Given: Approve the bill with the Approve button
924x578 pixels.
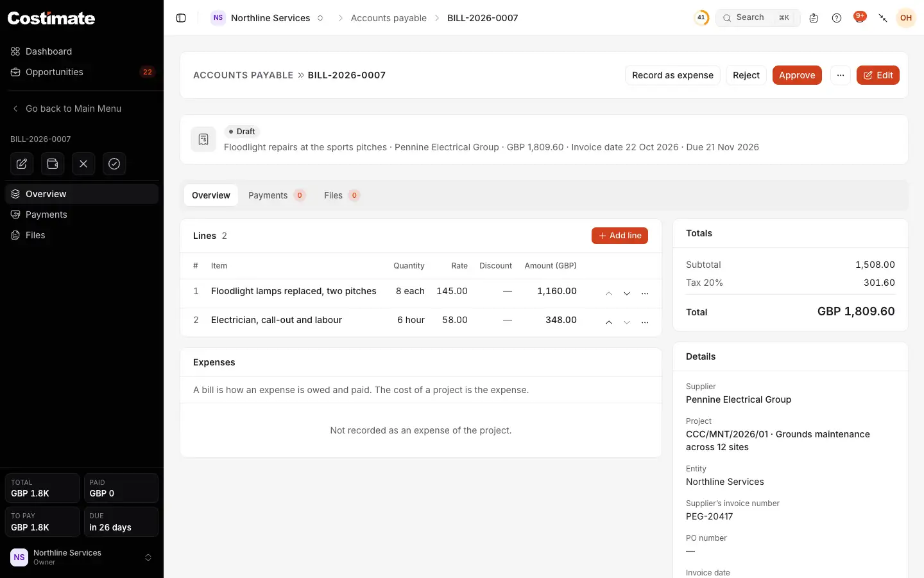Looking at the screenshot, I should point(797,75).
